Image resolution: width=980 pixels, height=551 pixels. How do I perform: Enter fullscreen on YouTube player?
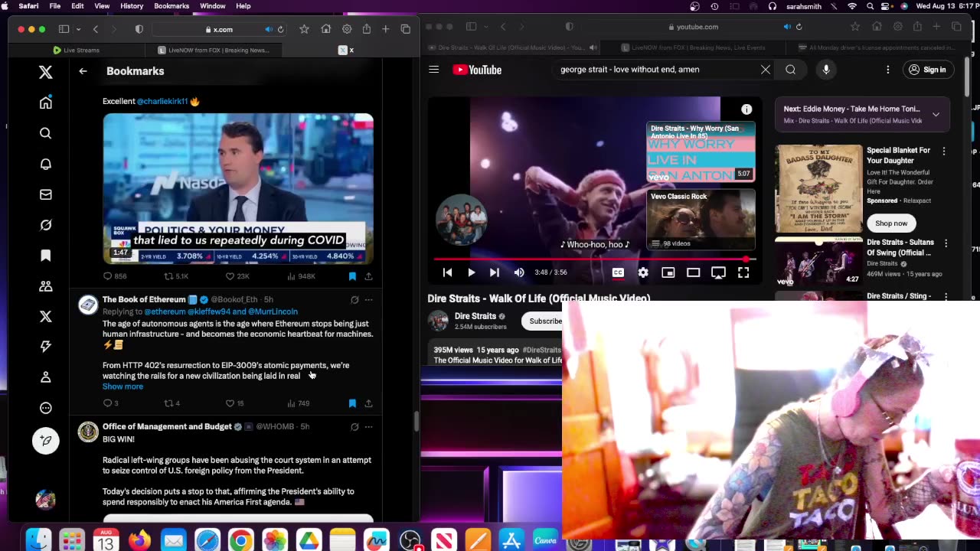(743, 272)
